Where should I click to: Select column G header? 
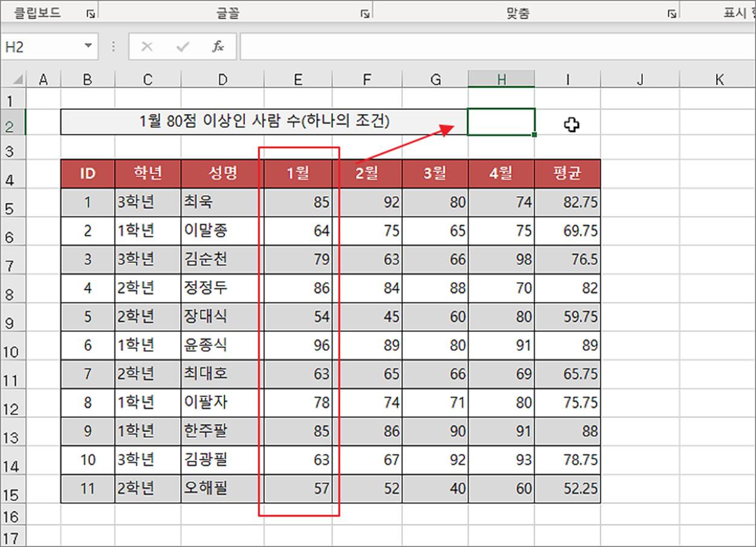[435, 79]
